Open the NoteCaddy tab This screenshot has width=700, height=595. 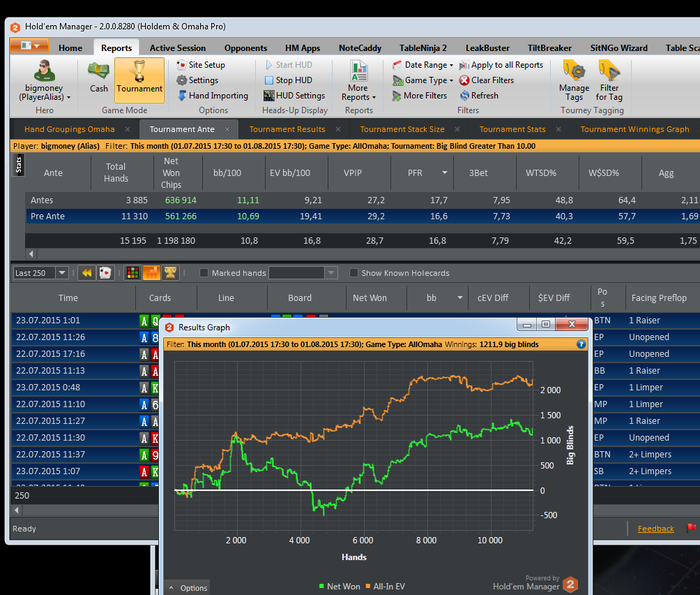coord(360,48)
